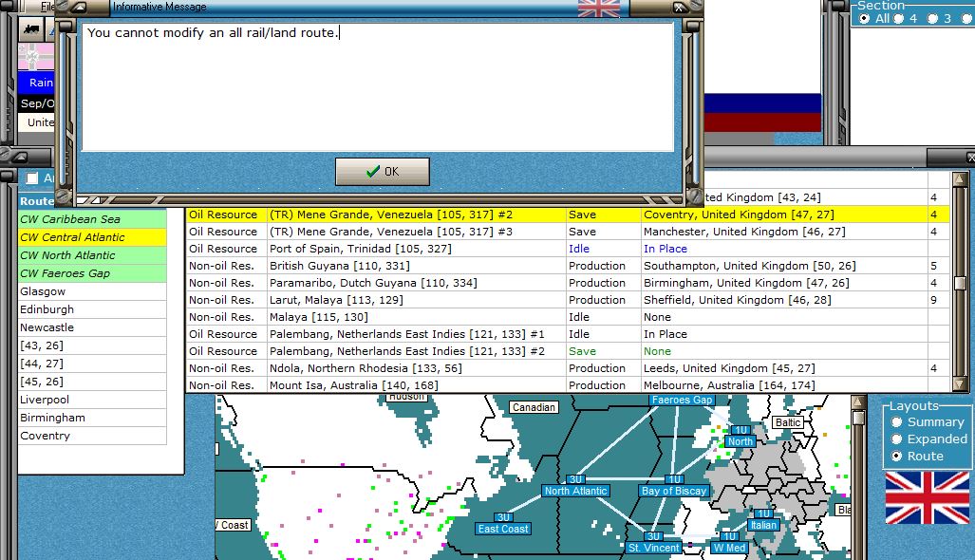Viewport: 975px width, 560px height.
Task: Select Mount Isa, Australia row
Action: [x=568, y=385]
